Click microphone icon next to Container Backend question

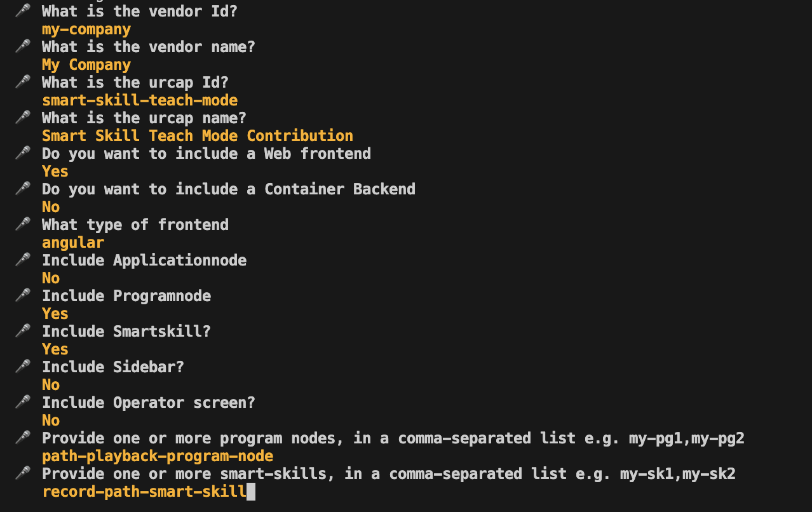point(23,189)
